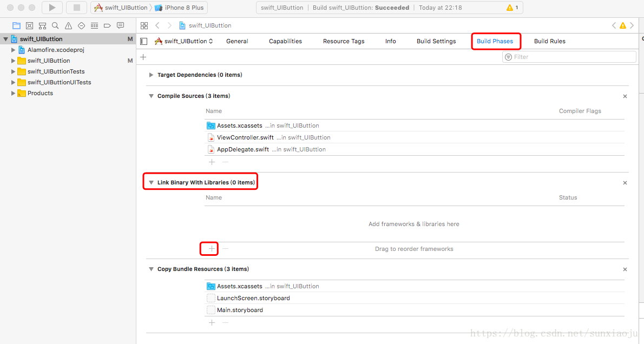Screen dimensions: 644x344
Task: Go back in editor history
Action: (157, 25)
